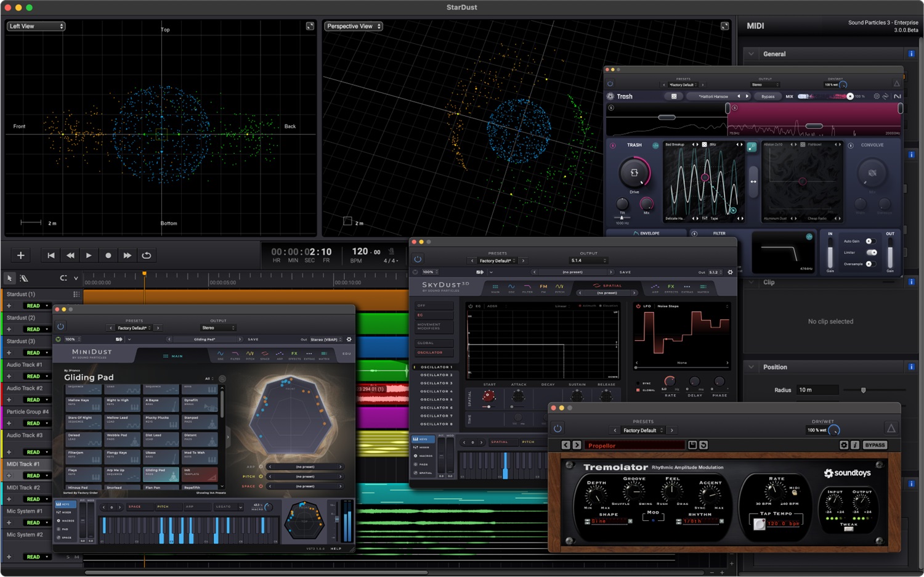The image size is (924, 577).
Task: Switch to MAIN tab in MiniDust
Action: point(173,356)
